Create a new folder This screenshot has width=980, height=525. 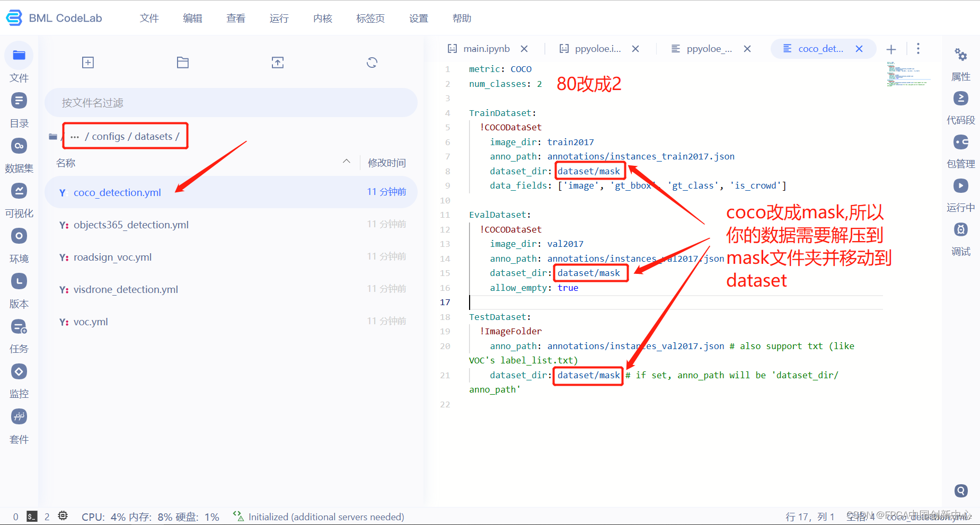point(183,63)
